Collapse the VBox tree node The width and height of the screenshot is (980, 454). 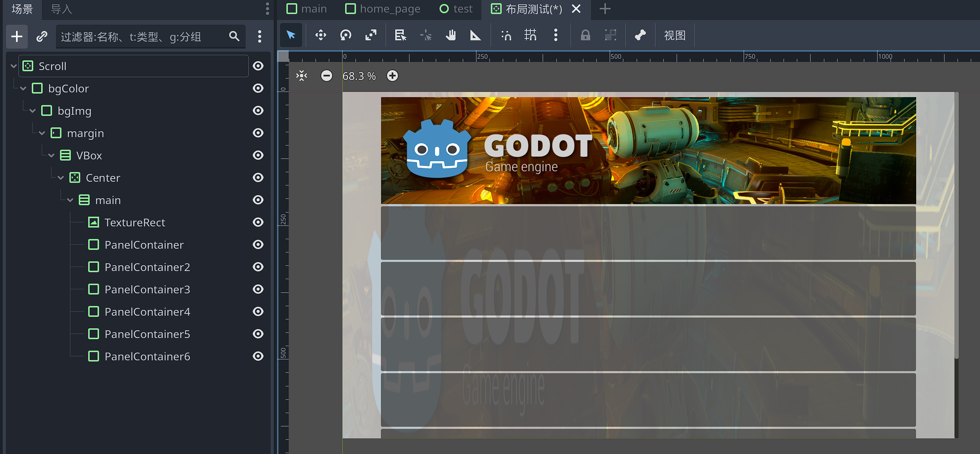[x=51, y=156]
